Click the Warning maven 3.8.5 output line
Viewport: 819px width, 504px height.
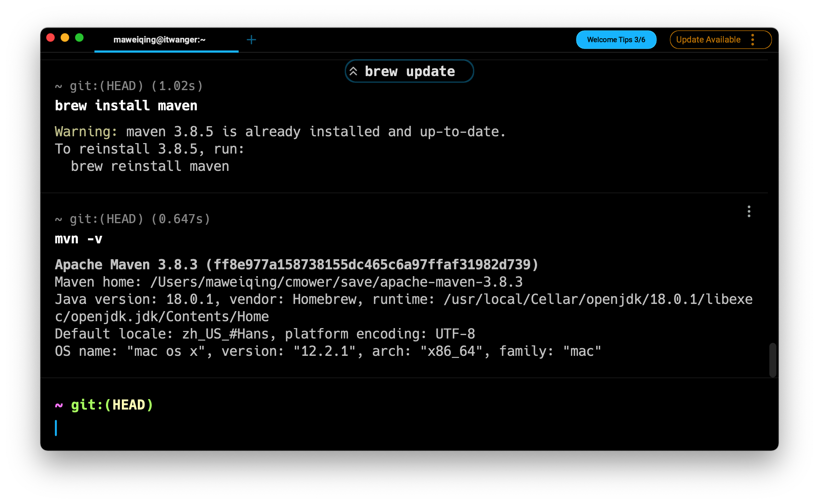point(280,132)
